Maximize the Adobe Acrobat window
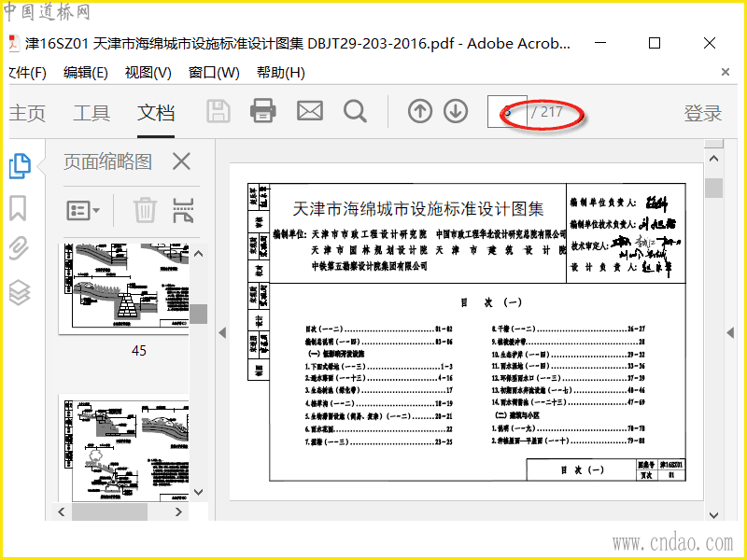 655,43
